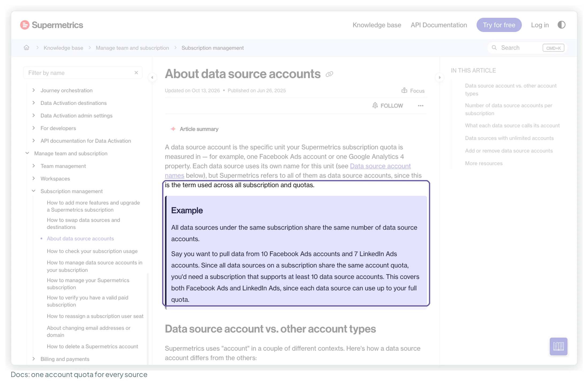
Task: Click Try for free button
Action: pos(499,25)
